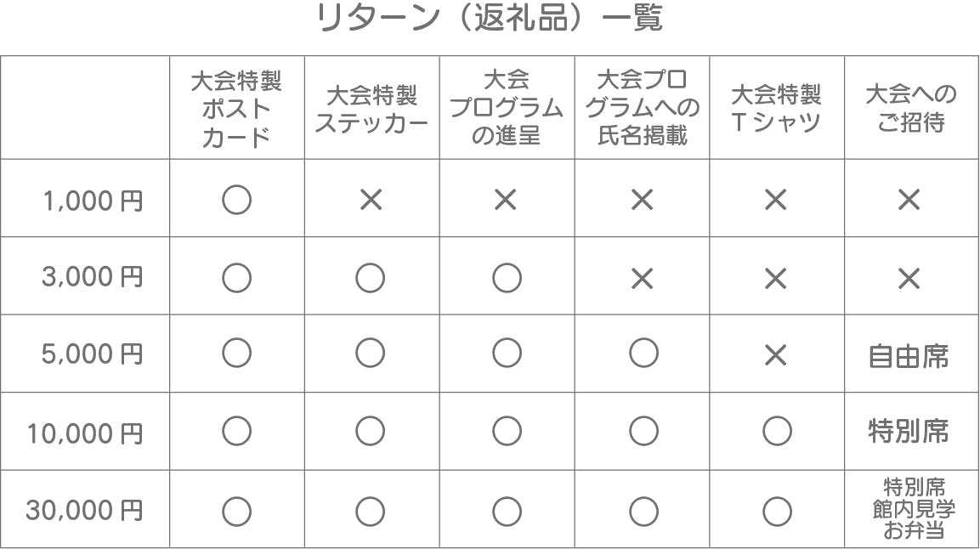980x549 pixels.
Task: Click the circle for 5,000円 氏名掲載
Action: pyautogui.click(x=643, y=353)
